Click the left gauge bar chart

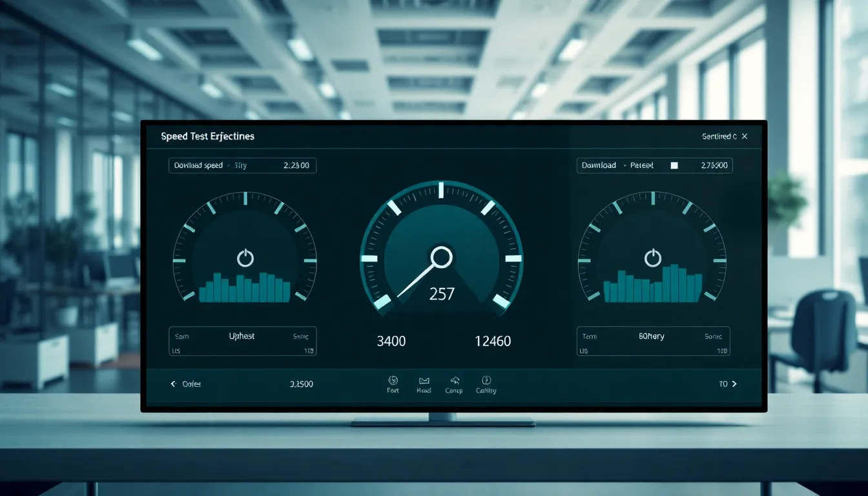pyautogui.click(x=244, y=288)
